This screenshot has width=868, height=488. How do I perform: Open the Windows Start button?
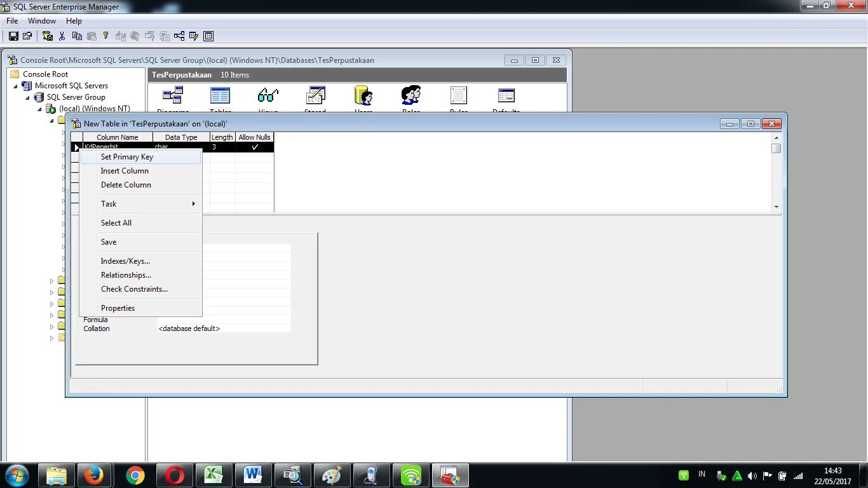click(17, 475)
